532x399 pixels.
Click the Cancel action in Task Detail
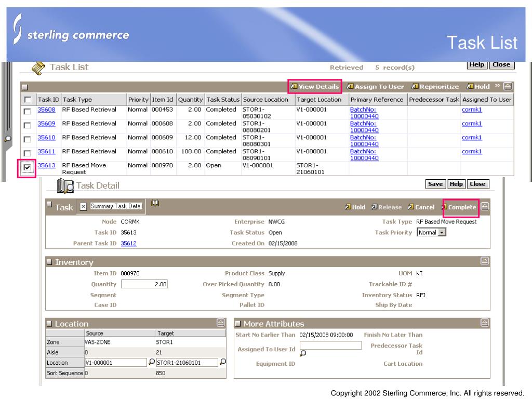pyautogui.click(x=421, y=207)
